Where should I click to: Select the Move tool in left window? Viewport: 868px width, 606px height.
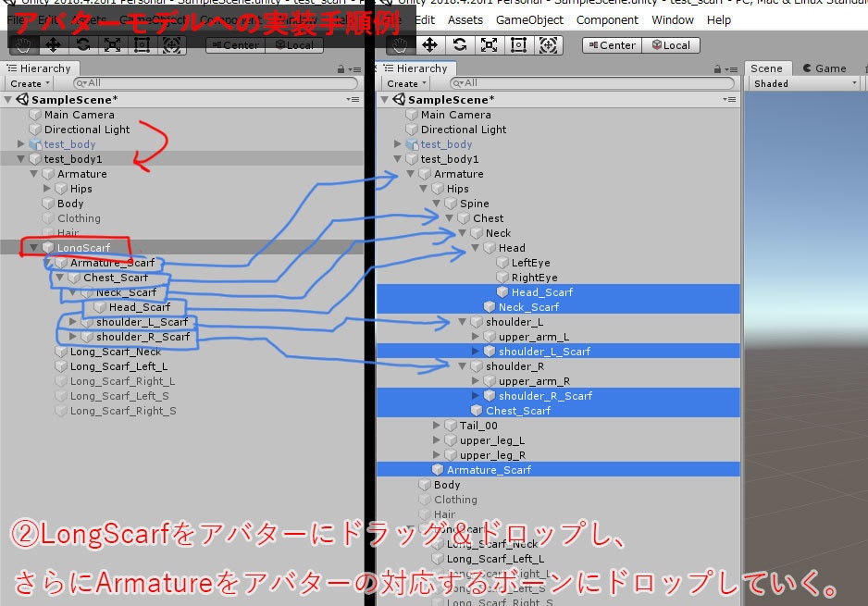tap(53, 44)
